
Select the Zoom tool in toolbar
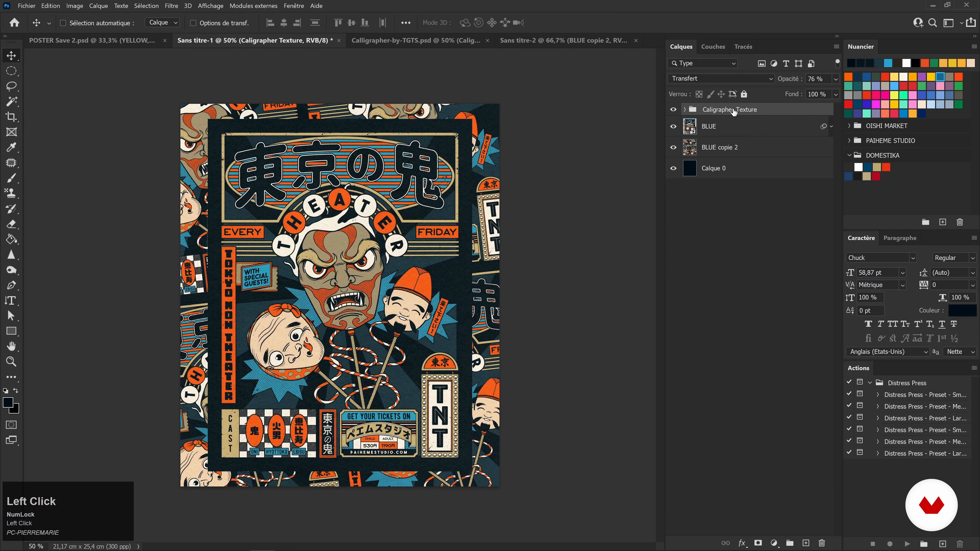click(x=11, y=362)
